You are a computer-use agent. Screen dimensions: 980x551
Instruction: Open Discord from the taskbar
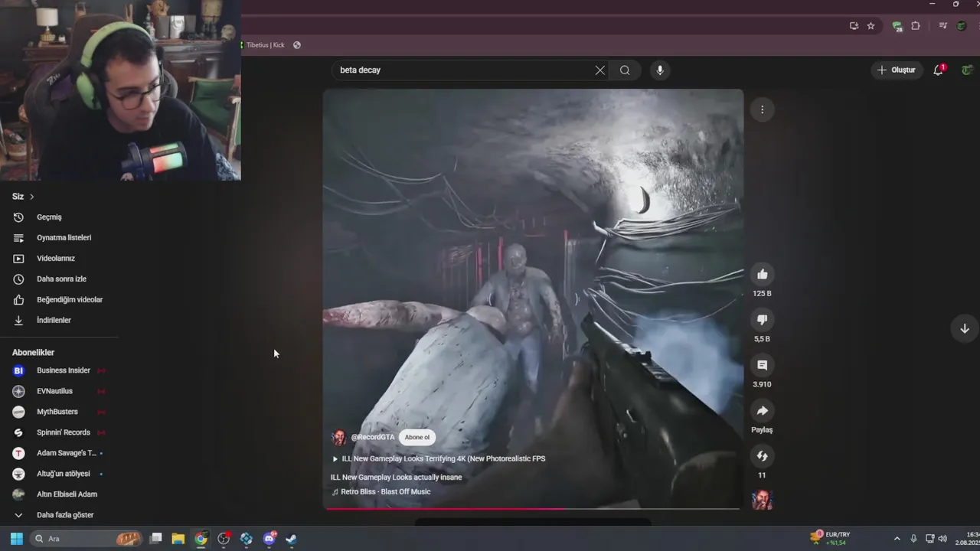[x=269, y=539]
